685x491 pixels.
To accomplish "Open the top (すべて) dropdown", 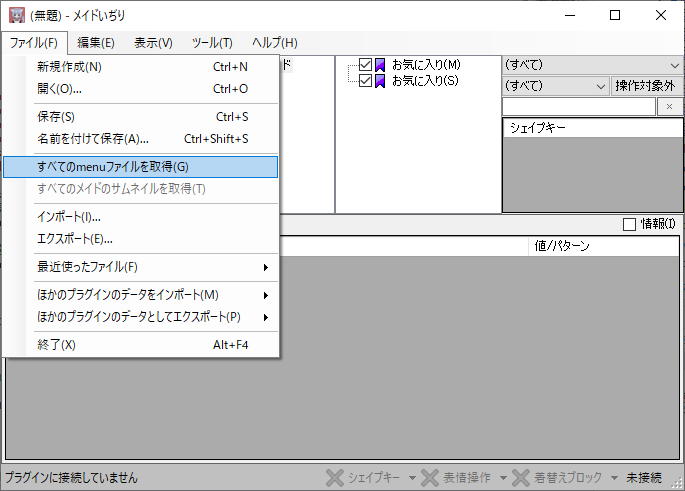I will [592, 65].
